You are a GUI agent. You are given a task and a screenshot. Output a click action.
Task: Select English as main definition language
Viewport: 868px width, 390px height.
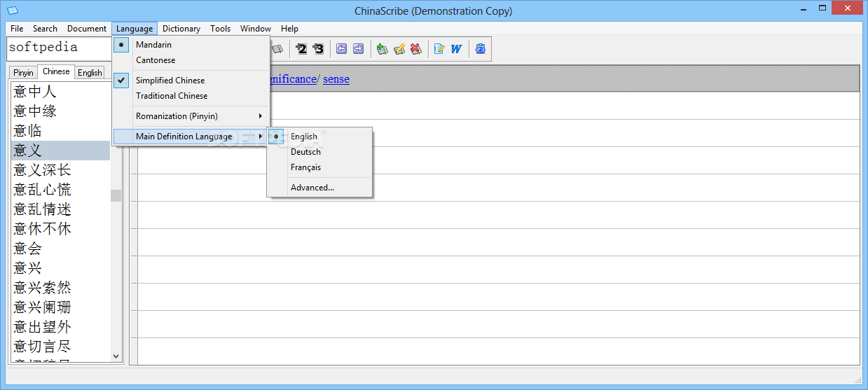pyautogui.click(x=320, y=137)
